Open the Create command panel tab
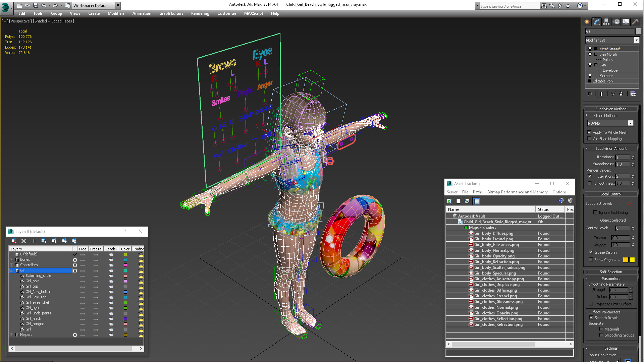644x362 pixels. point(587,22)
